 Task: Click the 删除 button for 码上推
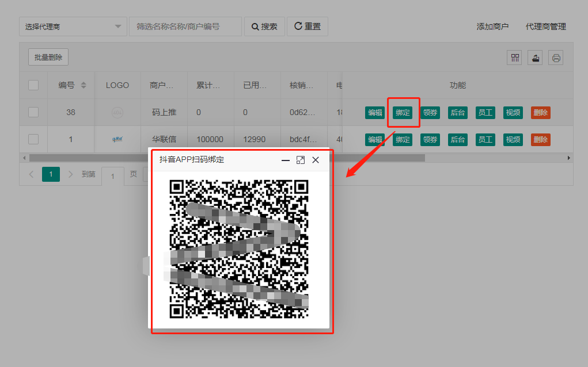pyautogui.click(x=541, y=112)
